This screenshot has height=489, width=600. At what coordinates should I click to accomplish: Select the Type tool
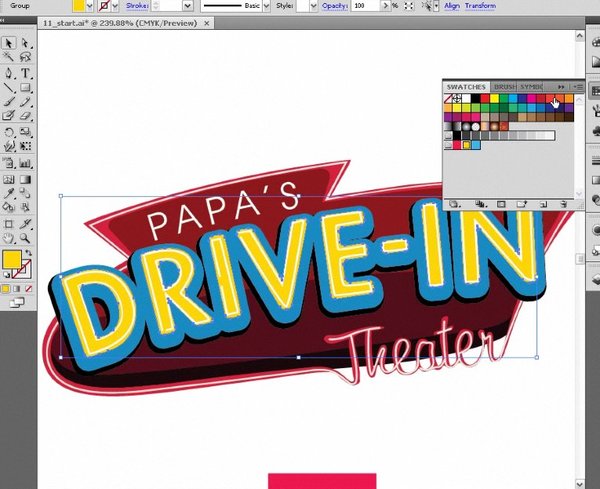[x=25, y=73]
